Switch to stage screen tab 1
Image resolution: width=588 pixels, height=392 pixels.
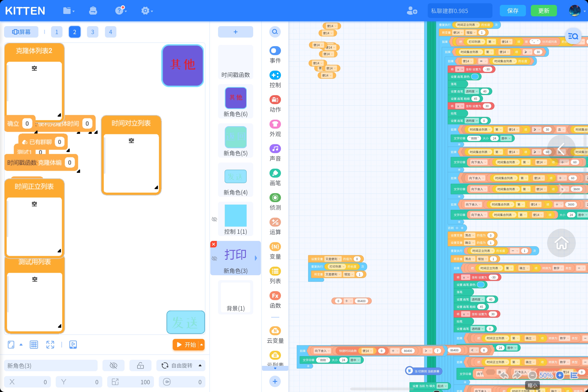tap(57, 32)
